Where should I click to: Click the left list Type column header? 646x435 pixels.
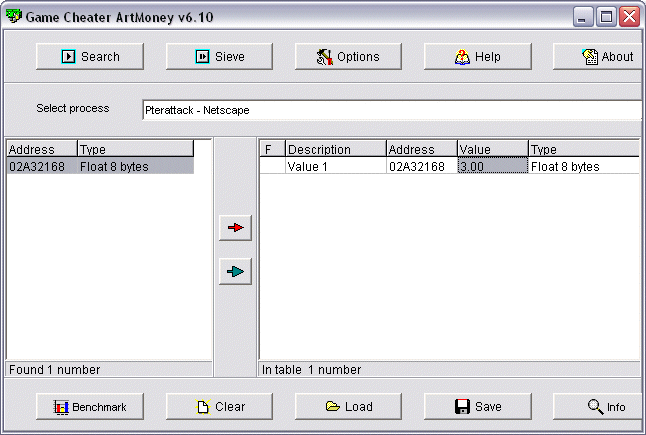pos(135,150)
